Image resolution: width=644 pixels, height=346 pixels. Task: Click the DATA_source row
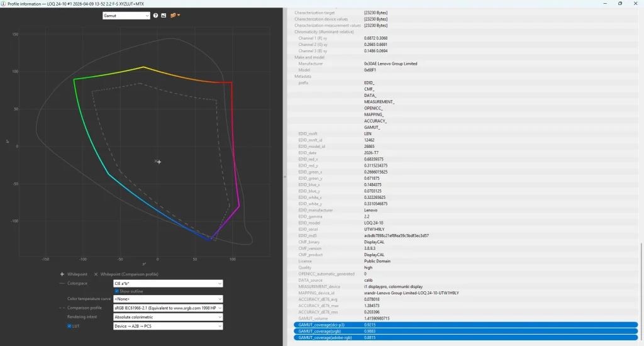click(466, 280)
